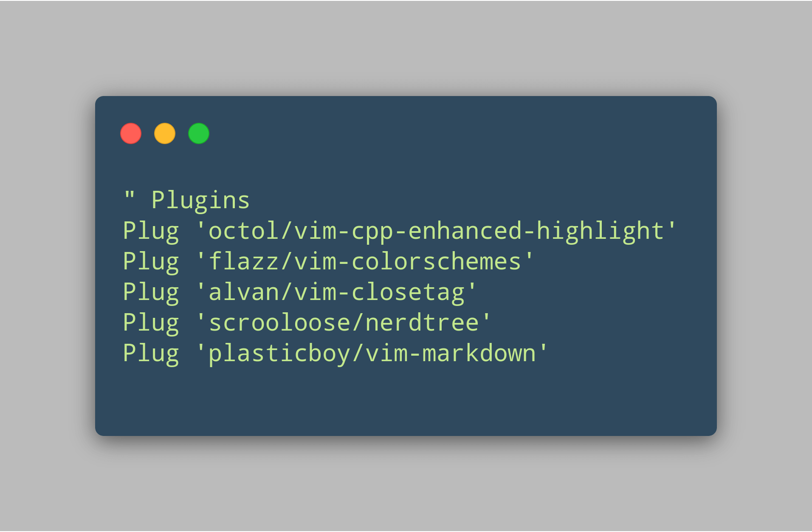Click the 'alvan/vim-closetag' plugin string
The width and height of the screenshot is (812, 532).
(x=336, y=292)
